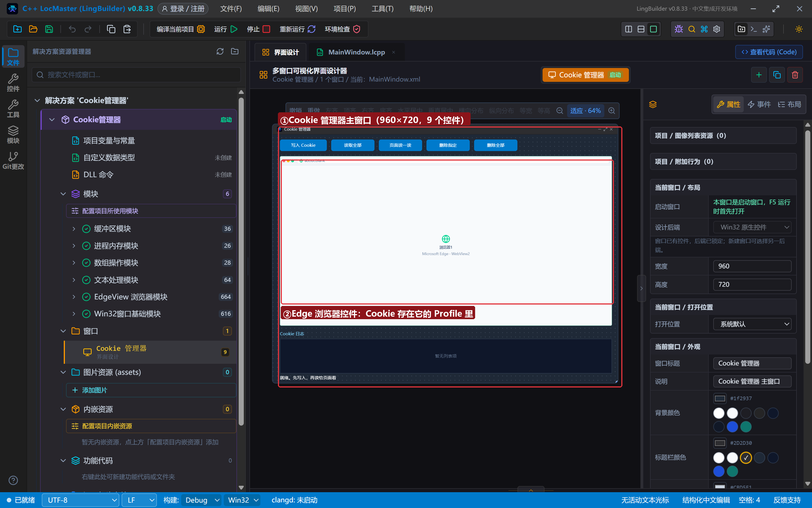Open Git更改 sidebar panel
The image size is (812, 508).
click(13, 161)
